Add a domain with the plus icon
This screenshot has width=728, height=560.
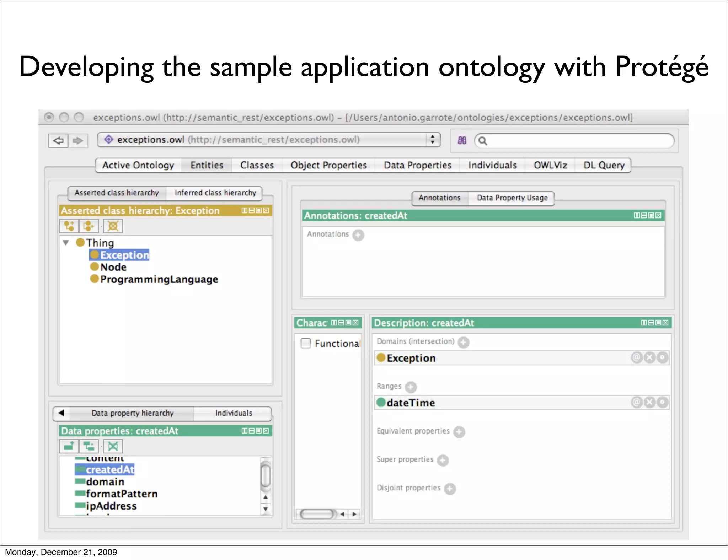click(x=463, y=342)
